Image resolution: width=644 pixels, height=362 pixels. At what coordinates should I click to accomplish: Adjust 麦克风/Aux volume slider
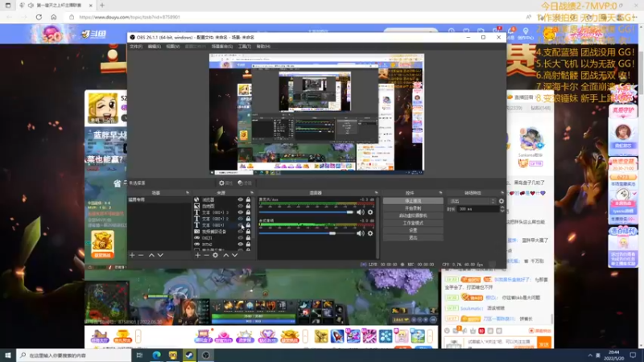tap(306, 212)
